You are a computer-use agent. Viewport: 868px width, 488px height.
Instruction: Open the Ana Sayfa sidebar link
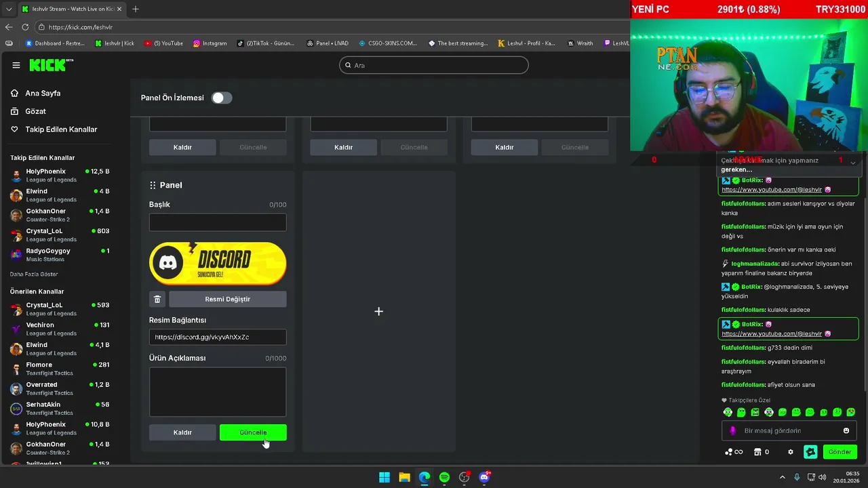point(43,94)
